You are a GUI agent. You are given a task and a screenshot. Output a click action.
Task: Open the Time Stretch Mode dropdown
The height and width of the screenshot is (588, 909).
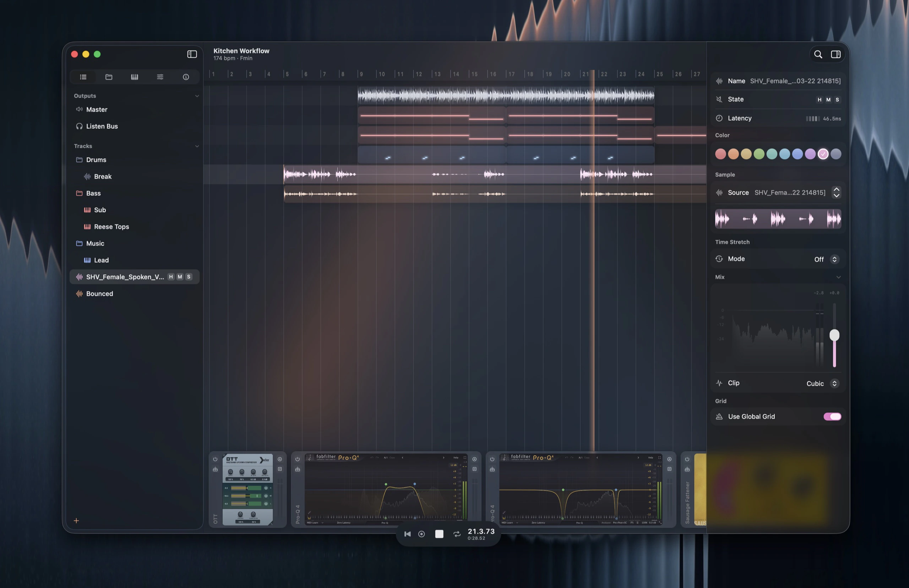pyautogui.click(x=834, y=259)
